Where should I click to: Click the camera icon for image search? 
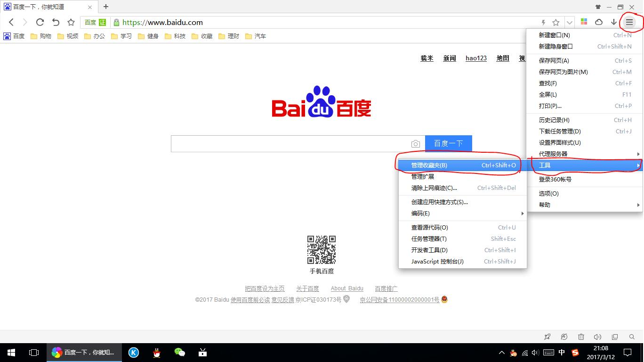pyautogui.click(x=416, y=143)
